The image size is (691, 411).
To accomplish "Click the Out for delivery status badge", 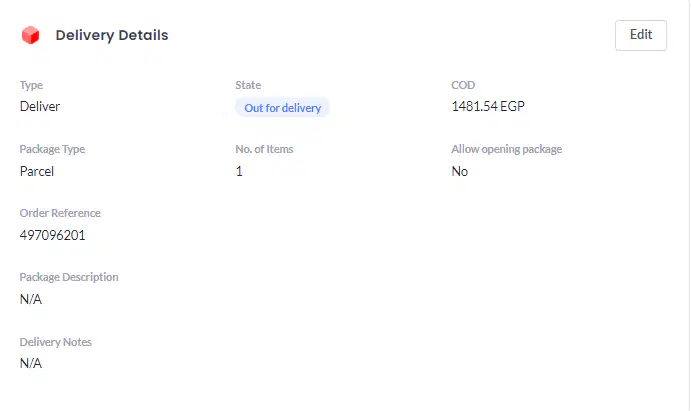I will (282, 107).
